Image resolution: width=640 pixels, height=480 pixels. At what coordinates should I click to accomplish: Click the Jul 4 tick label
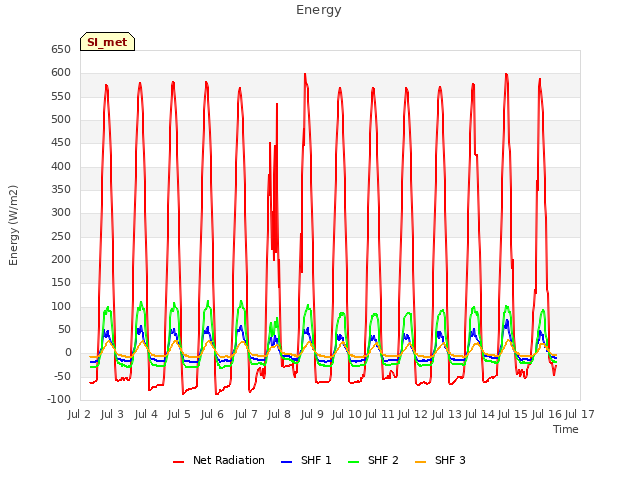coord(146,414)
